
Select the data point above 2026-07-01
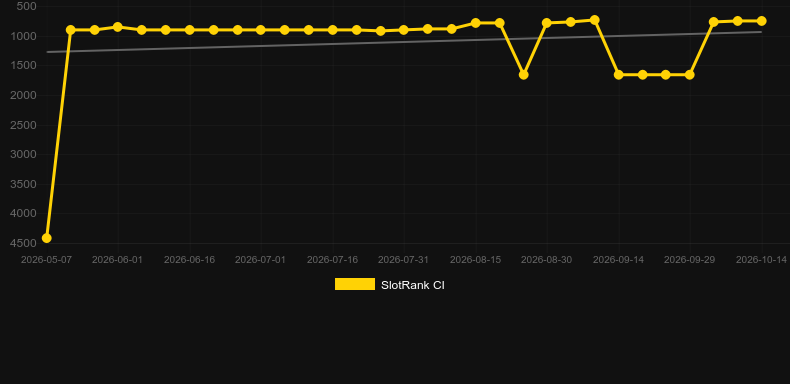(260, 30)
